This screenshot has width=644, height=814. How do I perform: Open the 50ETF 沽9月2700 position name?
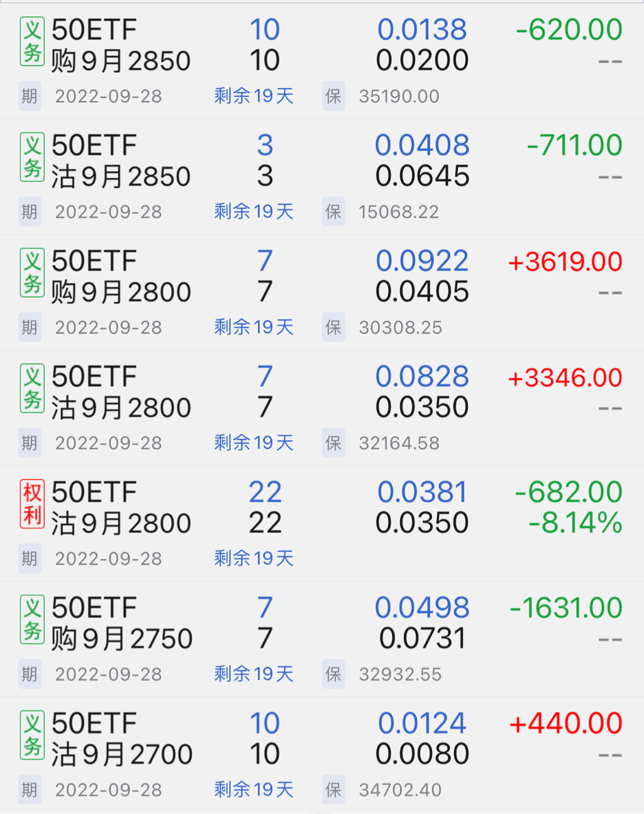point(121,739)
